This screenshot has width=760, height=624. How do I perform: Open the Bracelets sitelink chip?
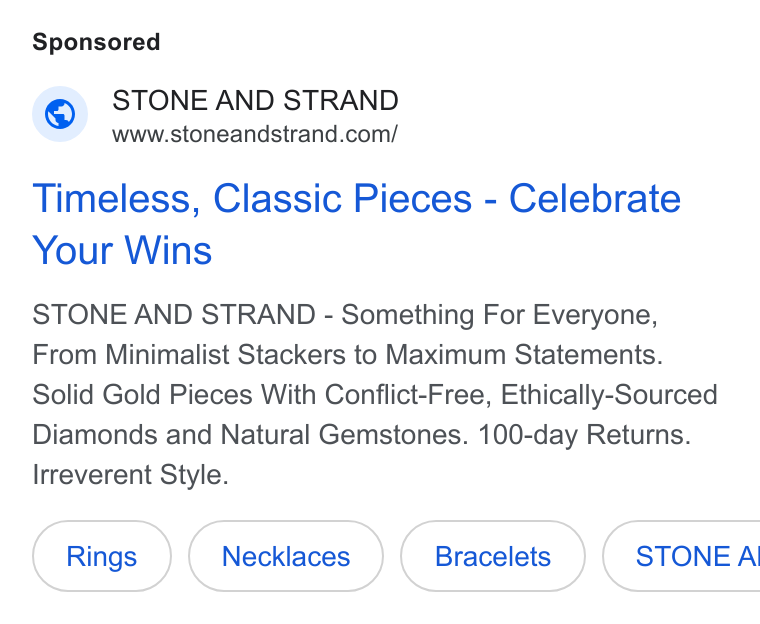[493, 556]
